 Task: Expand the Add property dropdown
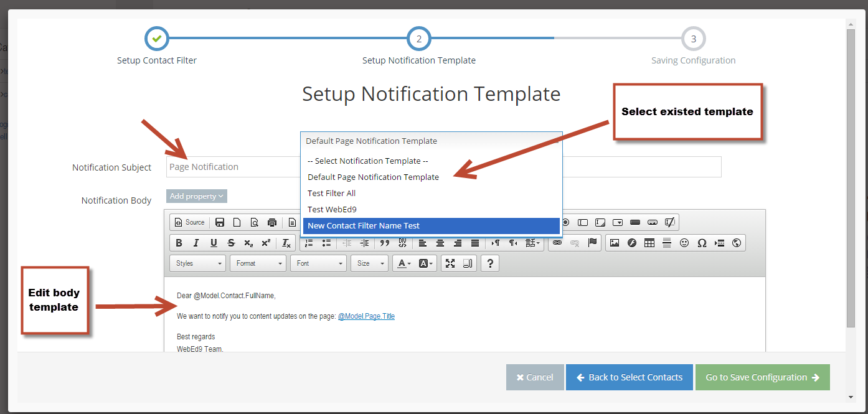(x=197, y=196)
